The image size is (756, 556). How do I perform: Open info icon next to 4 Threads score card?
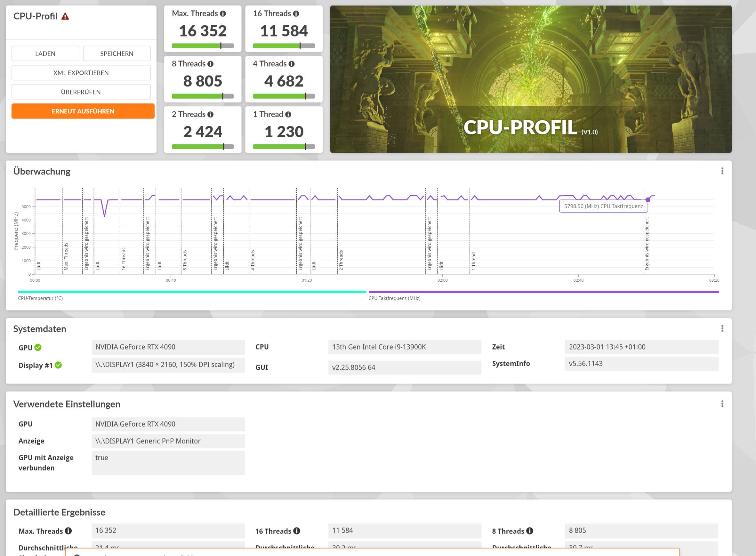291,64
